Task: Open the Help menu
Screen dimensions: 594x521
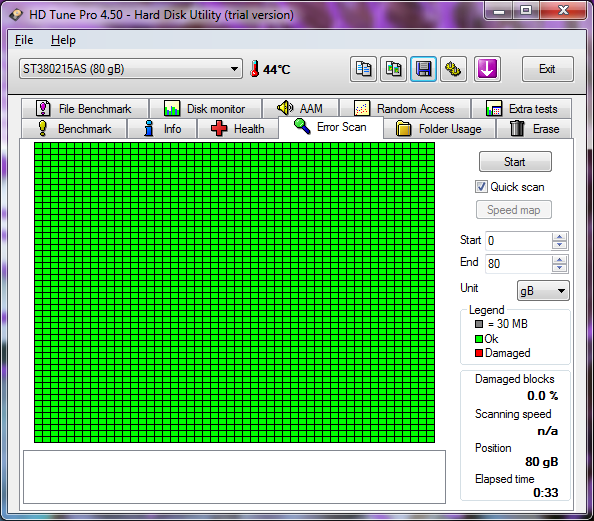Action: point(63,40)
